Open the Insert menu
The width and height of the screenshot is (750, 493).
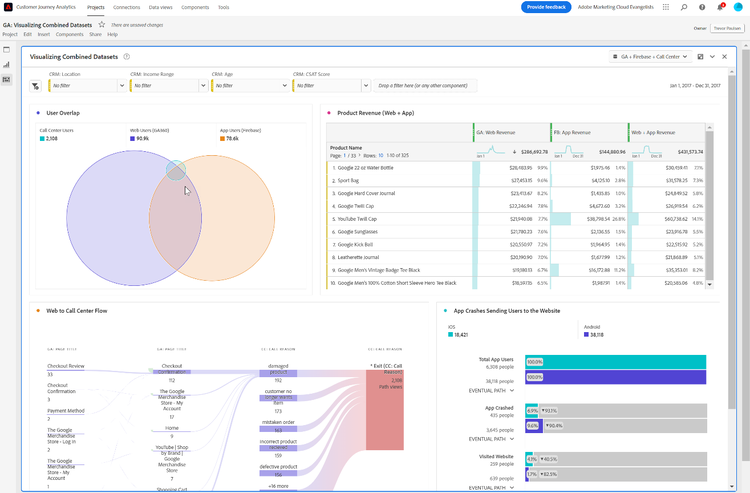click(44, 34)
